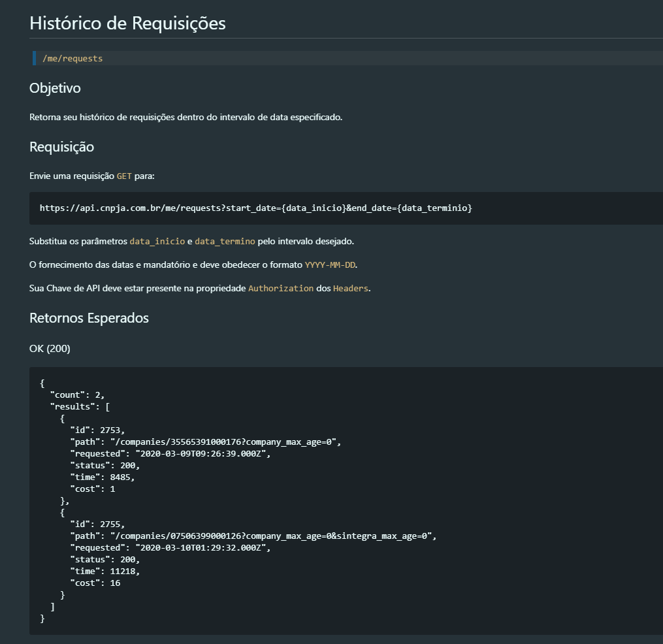This screenshot has height=644, width=663.
Task: Click the path line with 07506399000126
Action: tap(253, 536)
